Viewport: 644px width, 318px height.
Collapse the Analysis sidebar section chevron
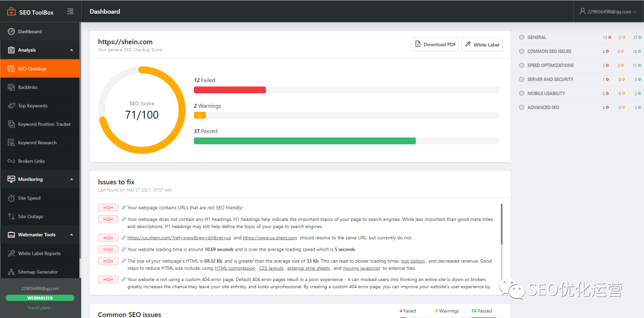pyautogui.click(x=72, y=50)
